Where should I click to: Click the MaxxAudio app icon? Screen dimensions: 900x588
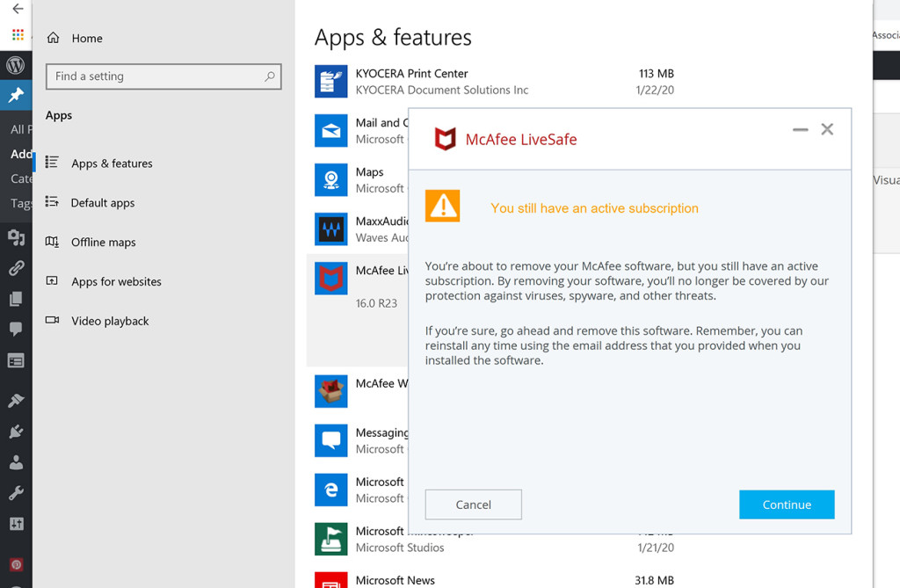(330, 229)
